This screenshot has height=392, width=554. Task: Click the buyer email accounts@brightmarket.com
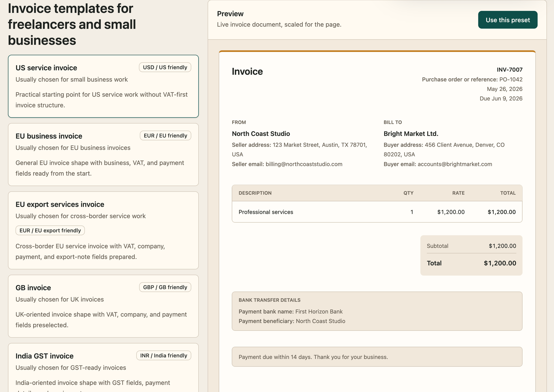point(438,164)
